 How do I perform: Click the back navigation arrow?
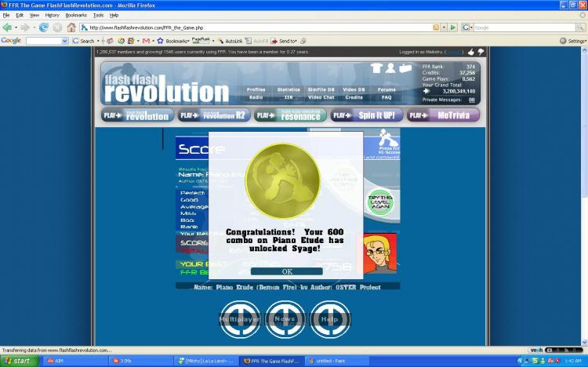[7, 27]
